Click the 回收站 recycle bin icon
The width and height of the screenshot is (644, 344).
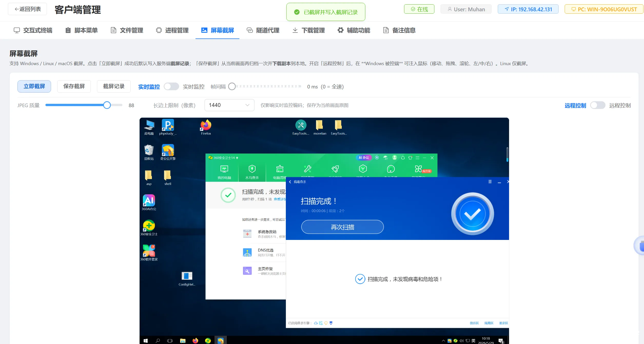click(x=149, y=152)
